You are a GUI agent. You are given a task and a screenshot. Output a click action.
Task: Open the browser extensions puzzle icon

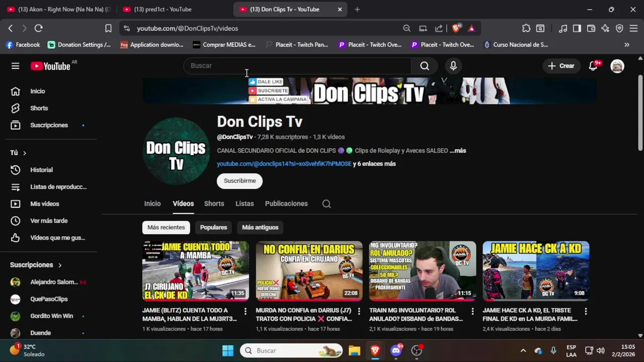[526, 29]
